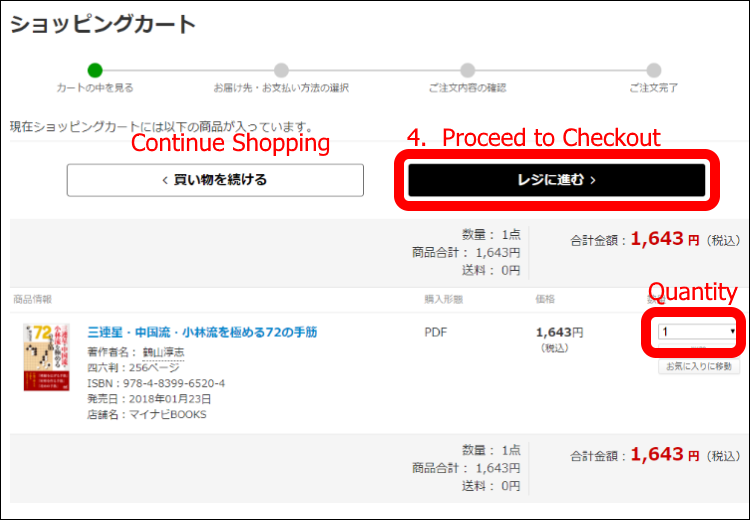Proceed to checkout with レジに進む

coord(557,180)
